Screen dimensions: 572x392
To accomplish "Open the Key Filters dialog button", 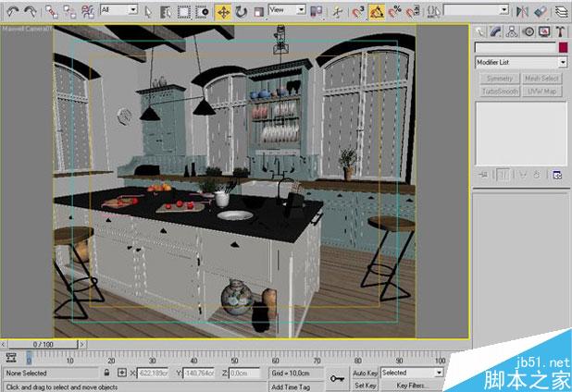I will pyautogui.click(x=410, y=386).
